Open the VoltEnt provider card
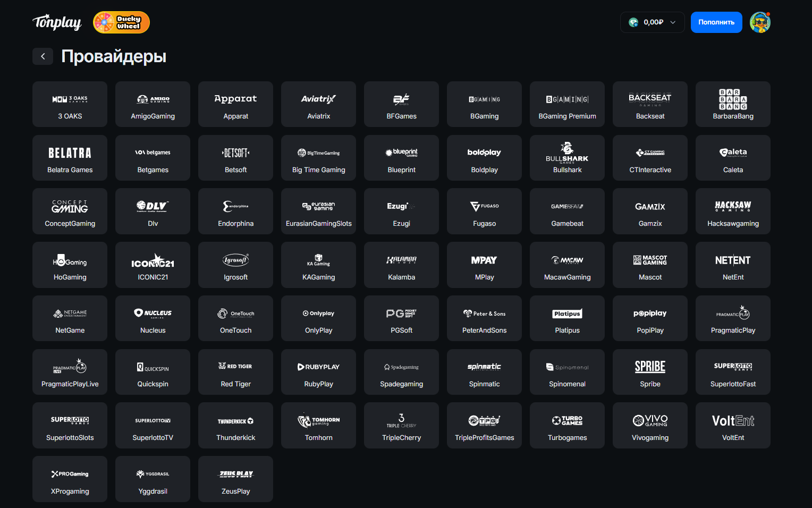The image size is (812, 508). 733,425
